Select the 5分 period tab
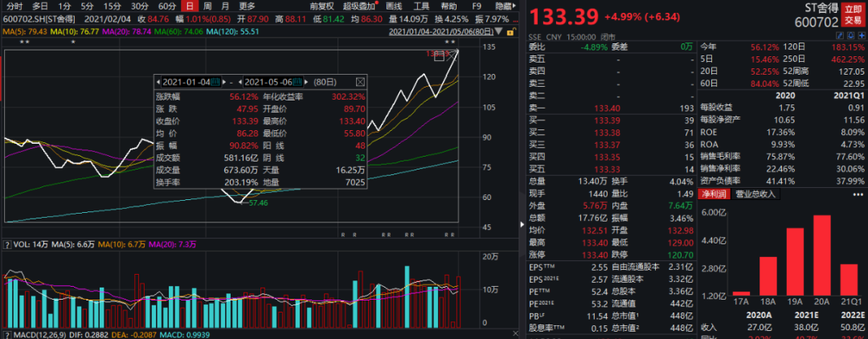 tap(87, 6)
